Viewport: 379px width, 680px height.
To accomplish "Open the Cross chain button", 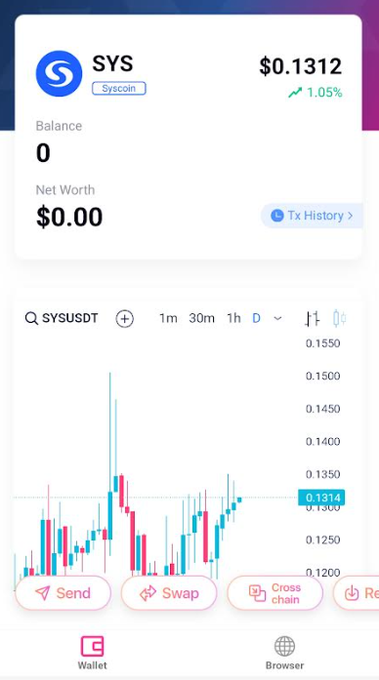I will pos(275,593).
